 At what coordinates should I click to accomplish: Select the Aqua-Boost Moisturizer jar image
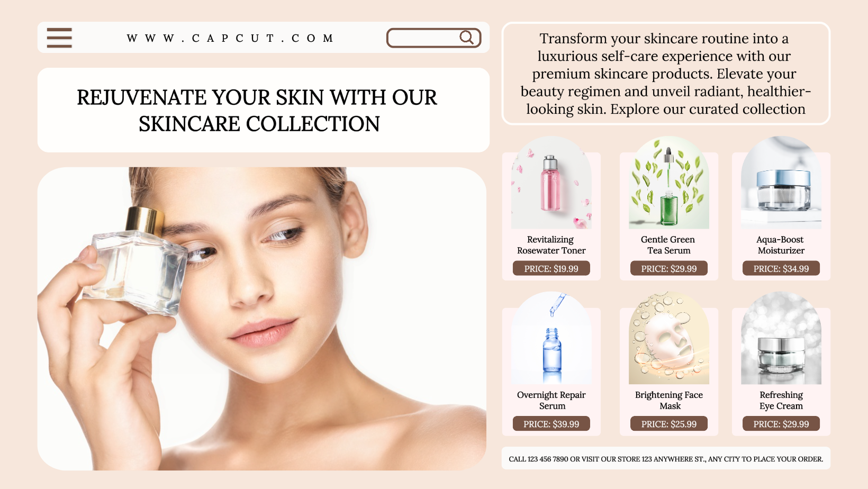click(781, 183)
